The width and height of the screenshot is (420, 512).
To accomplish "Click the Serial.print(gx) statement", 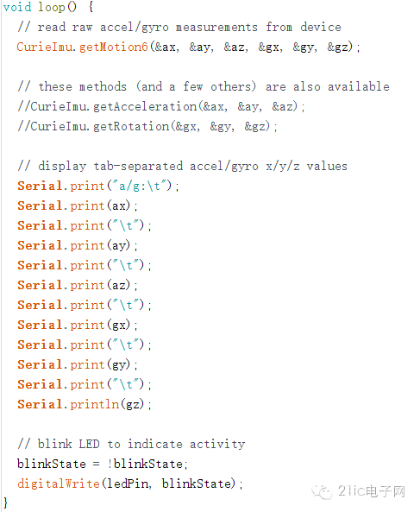I will click(x=78, y=326).
